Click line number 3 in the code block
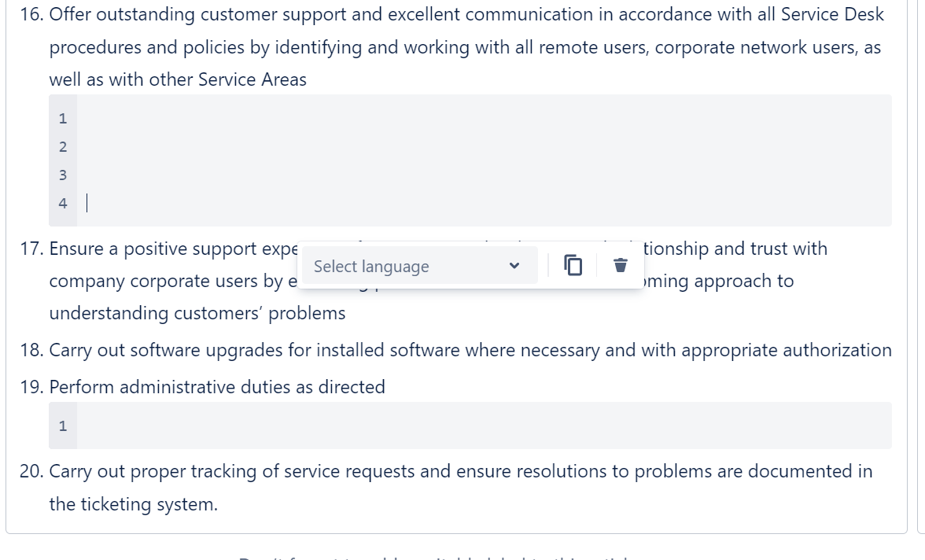This screenshot has height=560, width=925. click(63, 175)
